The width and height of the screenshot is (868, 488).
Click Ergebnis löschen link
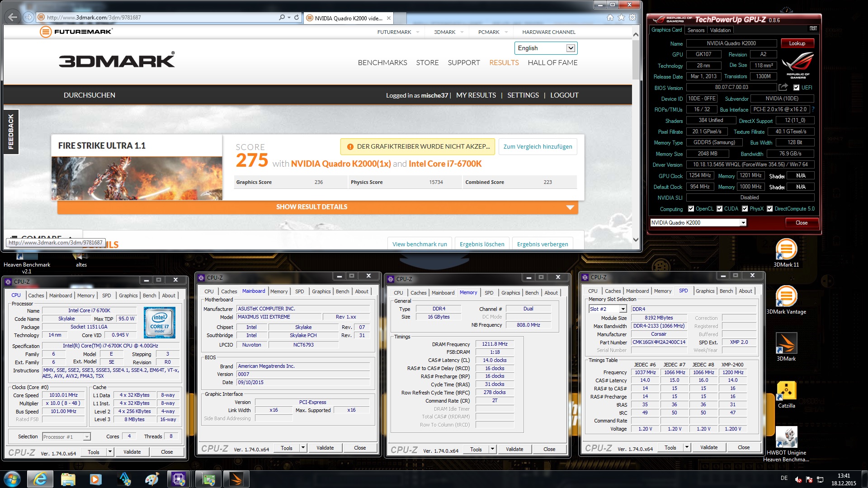click(482, 244)
